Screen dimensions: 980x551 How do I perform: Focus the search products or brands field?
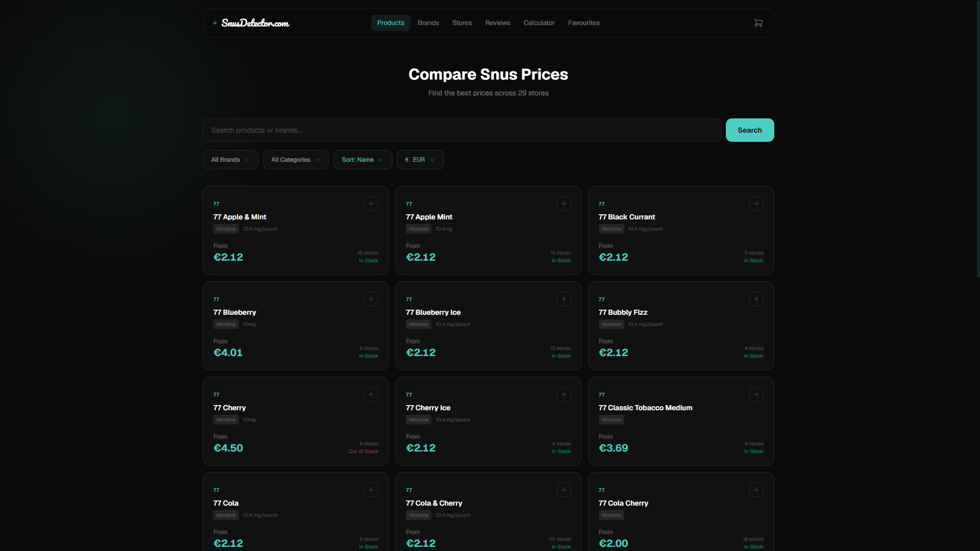(x=461, y=130)
